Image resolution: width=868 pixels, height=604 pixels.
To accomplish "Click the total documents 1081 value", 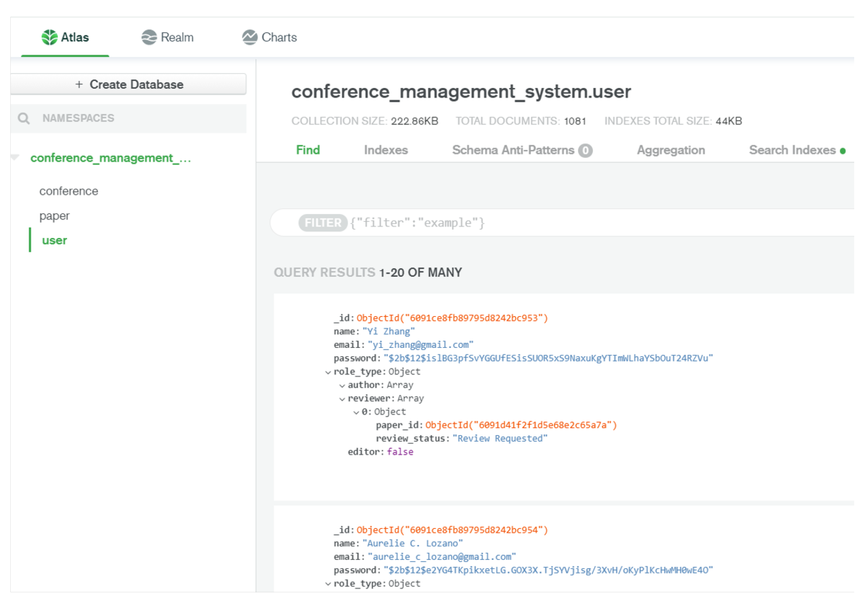I will pos(575,121).
